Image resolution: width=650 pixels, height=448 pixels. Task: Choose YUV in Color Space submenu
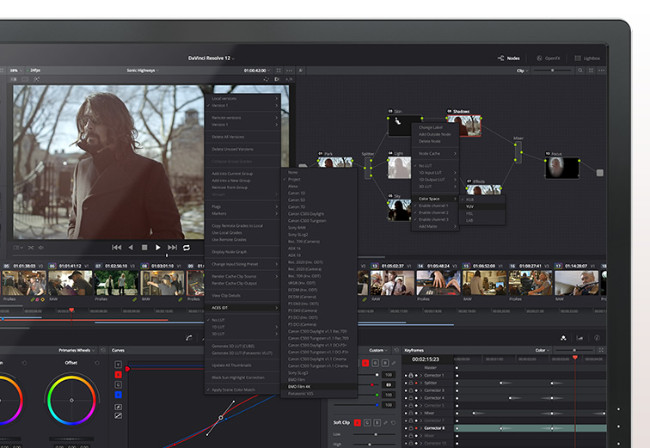[482, 206]
